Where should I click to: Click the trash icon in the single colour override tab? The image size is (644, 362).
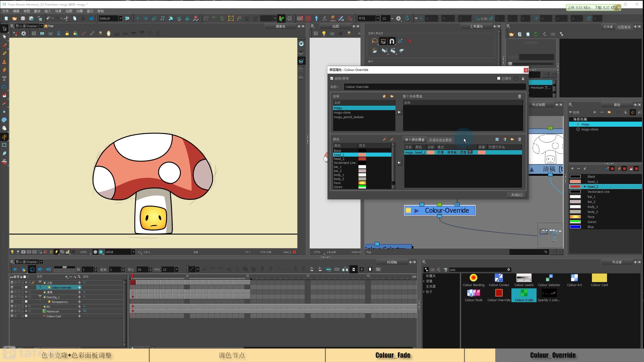tap(519, 139)
